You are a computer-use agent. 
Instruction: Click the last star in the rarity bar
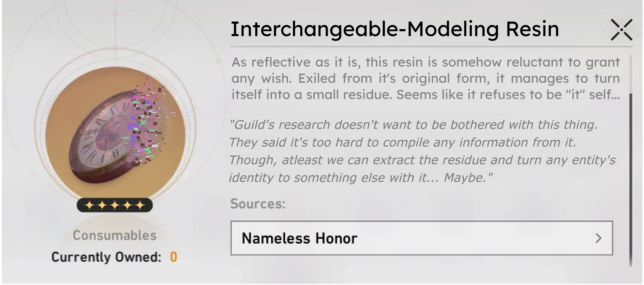(140, 206)
